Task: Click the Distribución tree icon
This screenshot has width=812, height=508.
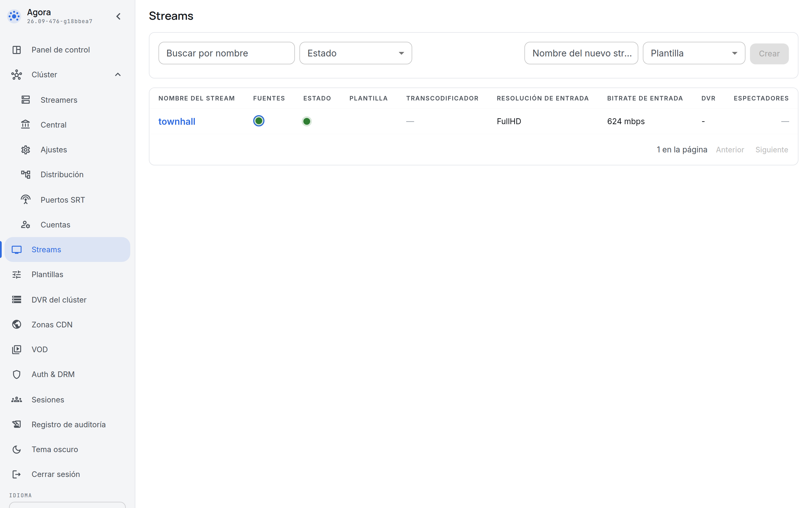Action: point(25,174)
